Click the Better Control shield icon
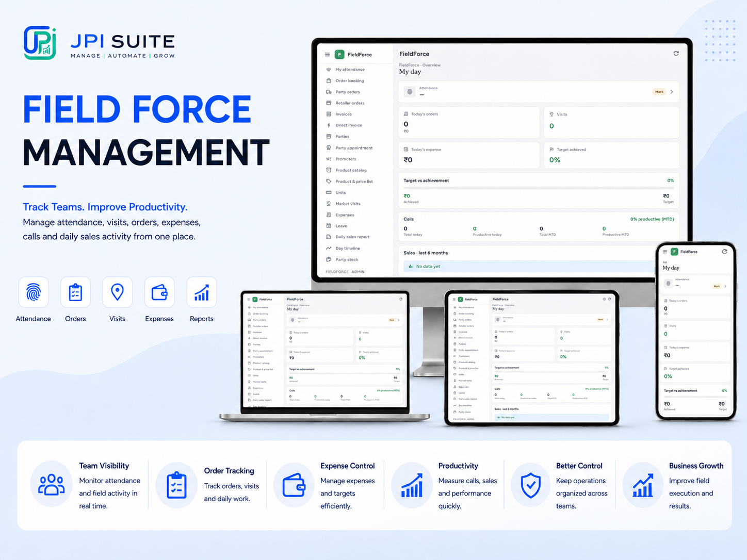This screenshot has width=747, height=560. click(x=531, y=485)
